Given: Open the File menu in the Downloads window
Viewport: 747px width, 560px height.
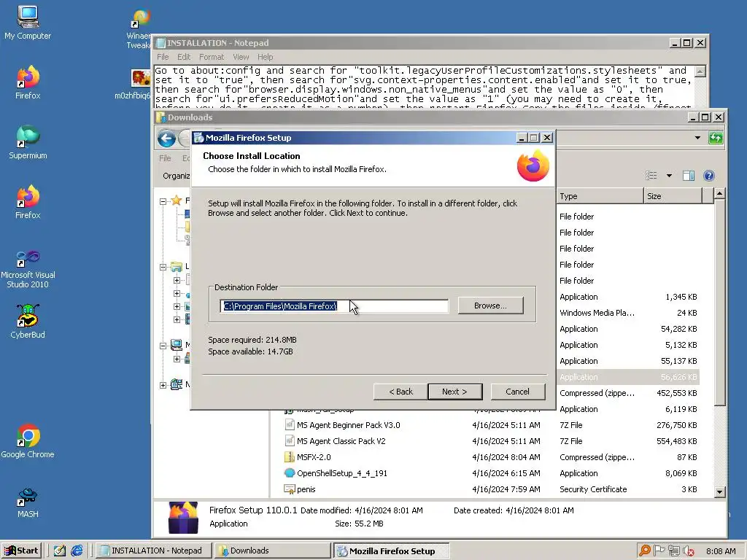Looking at the screenshot, I should pos(165,158).
